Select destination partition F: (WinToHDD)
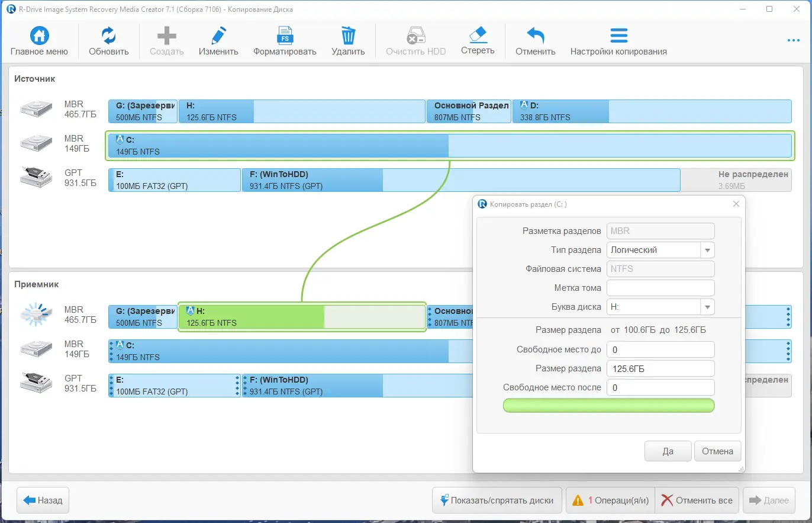The height and width of the screenshot is (523, 812). pos(357,386)
